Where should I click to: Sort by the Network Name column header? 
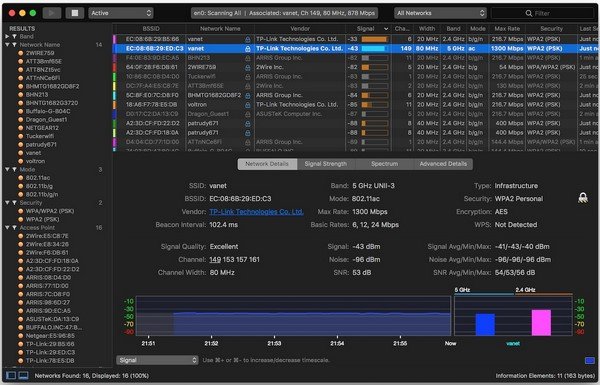click(220, 29)
